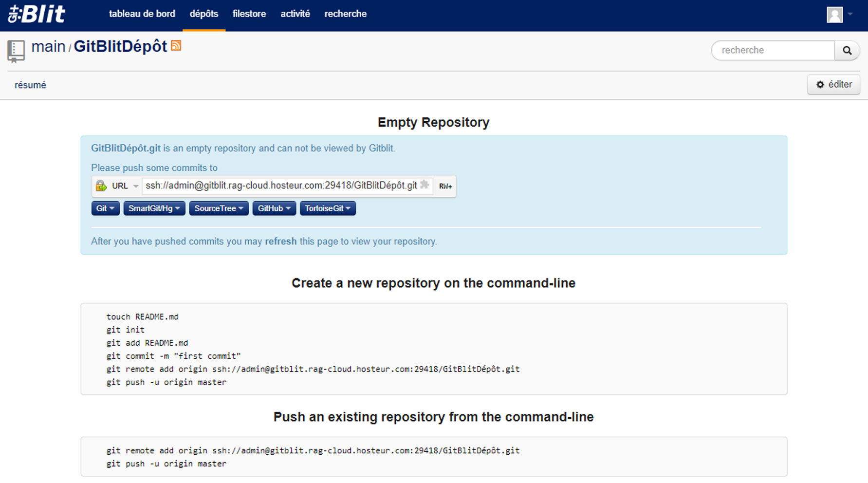Viewport: 868px width, 483px height.
Task: Expand the TortoiseGit dropdown
Action: coord(328,208)
